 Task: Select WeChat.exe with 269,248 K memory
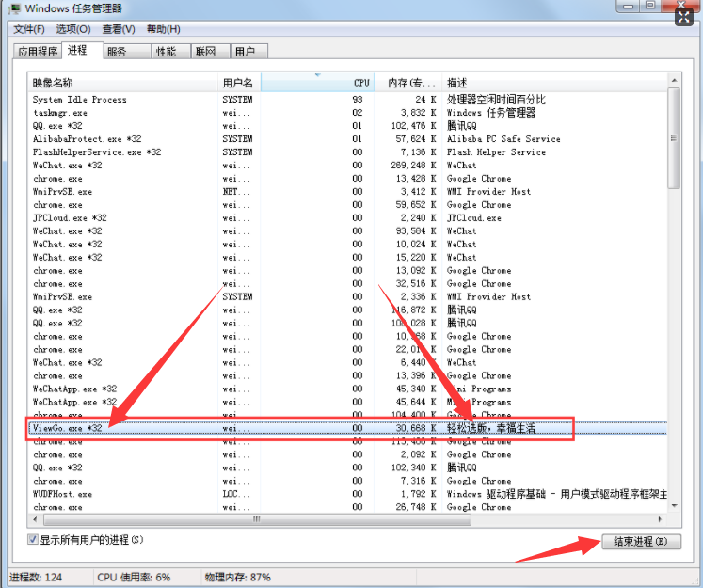347,166
